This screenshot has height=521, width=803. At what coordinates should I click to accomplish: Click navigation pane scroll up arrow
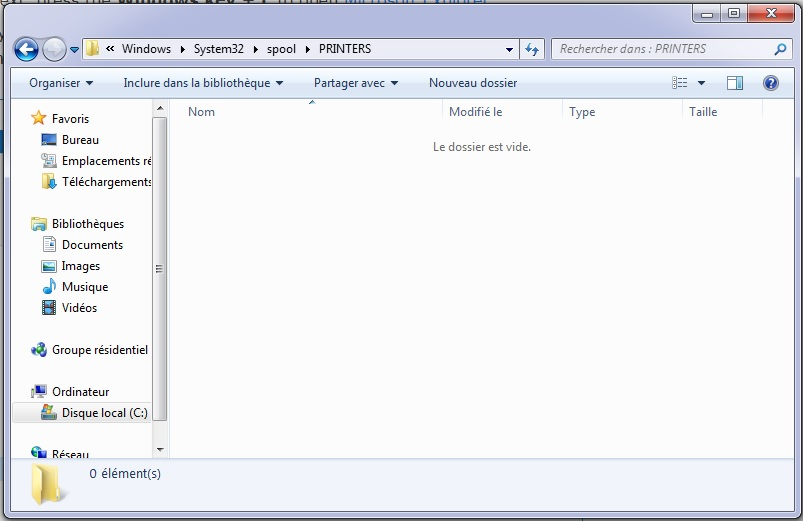(x=160, y=108)
